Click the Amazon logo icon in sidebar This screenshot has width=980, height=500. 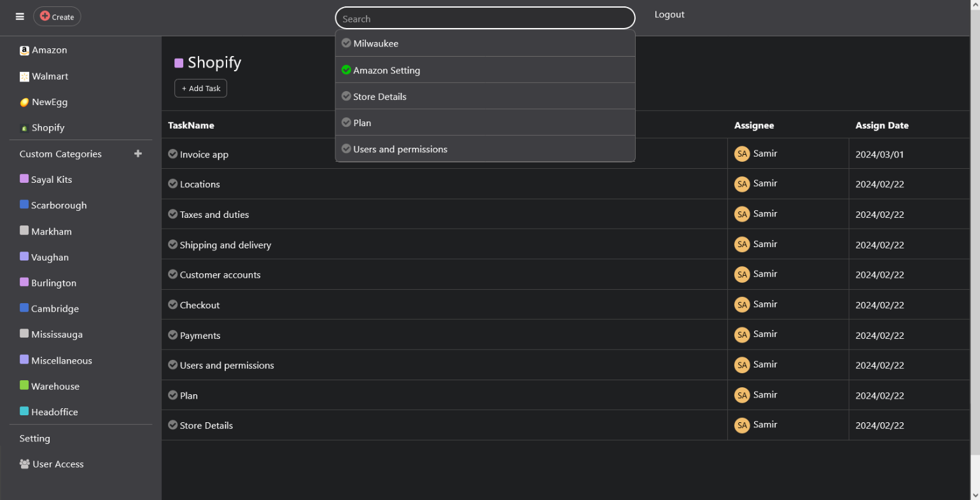[24, 50]
